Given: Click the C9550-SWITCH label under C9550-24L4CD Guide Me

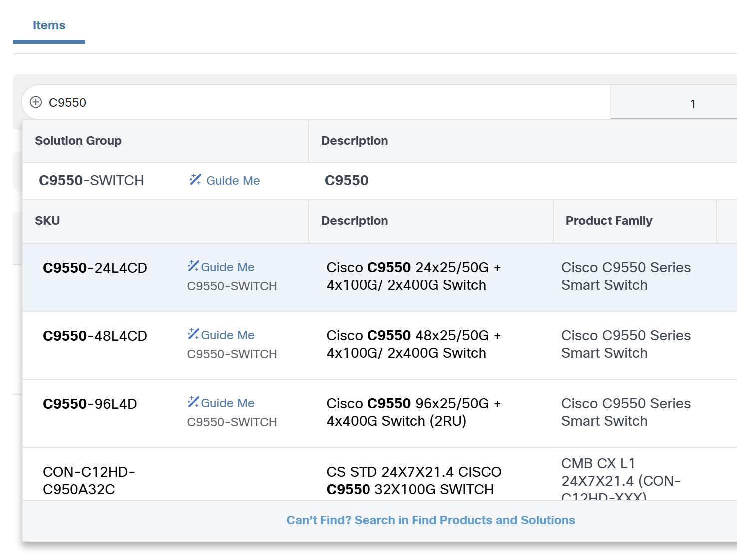Looking at the screenshot, I should [232, 286].
